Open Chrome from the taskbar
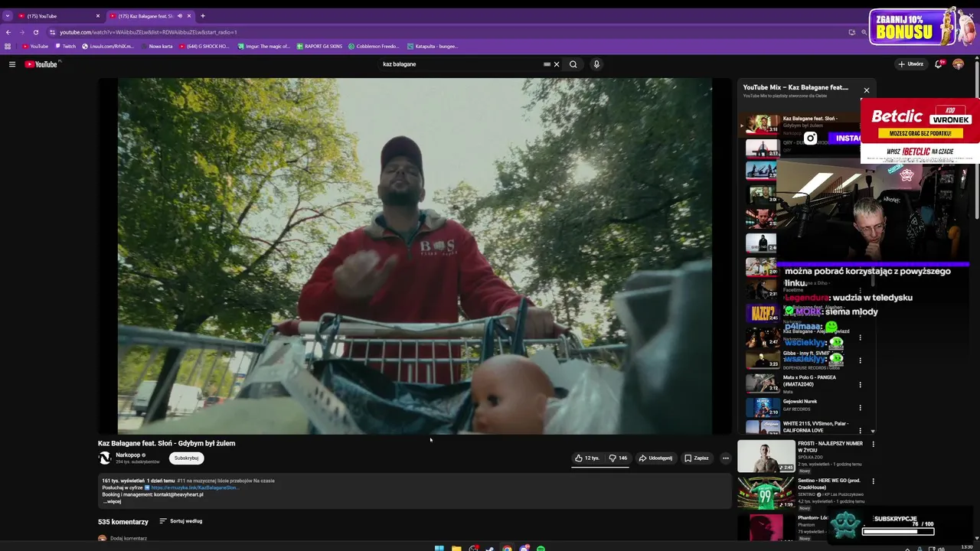 pos(507,548)
